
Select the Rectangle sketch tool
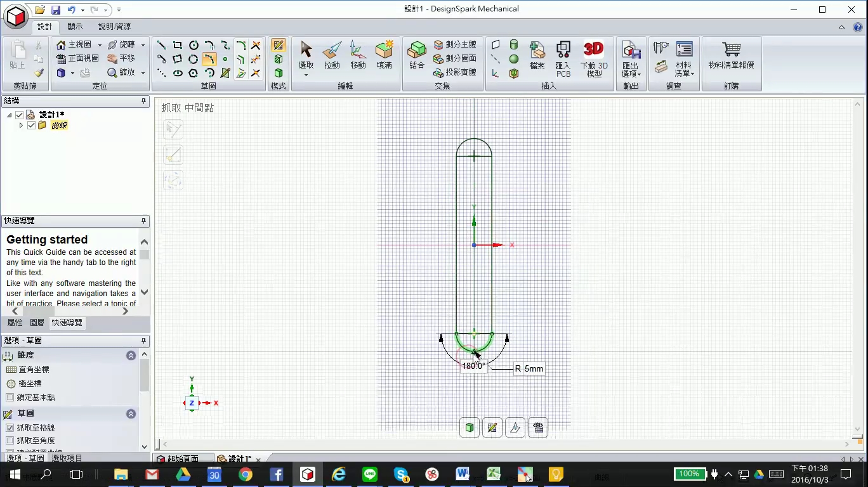point(178,45)
